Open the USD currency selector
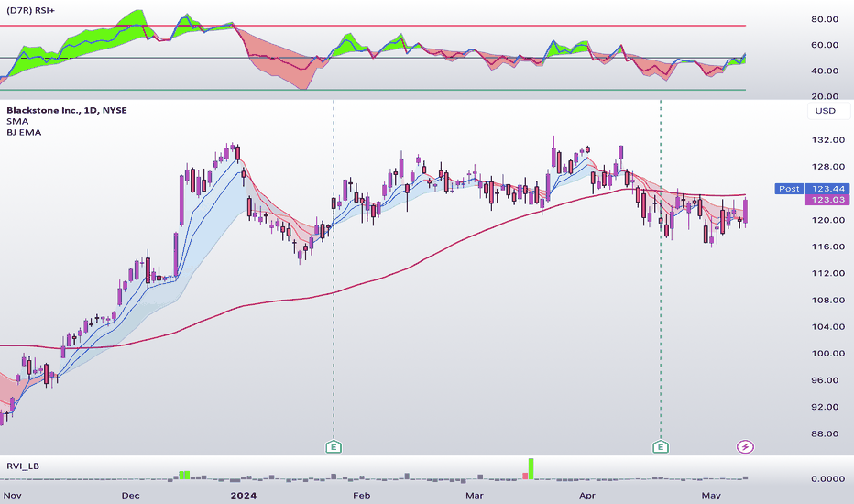 (x=827, y=111)
